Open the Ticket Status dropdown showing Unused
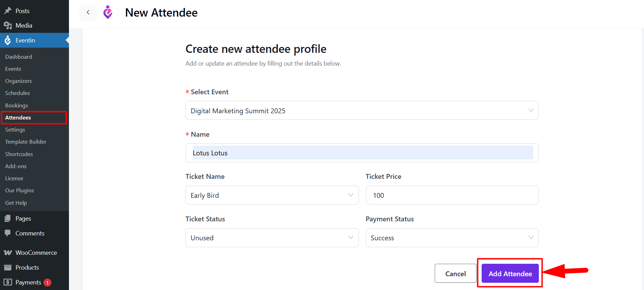644x290 pixels. (272, 238)
